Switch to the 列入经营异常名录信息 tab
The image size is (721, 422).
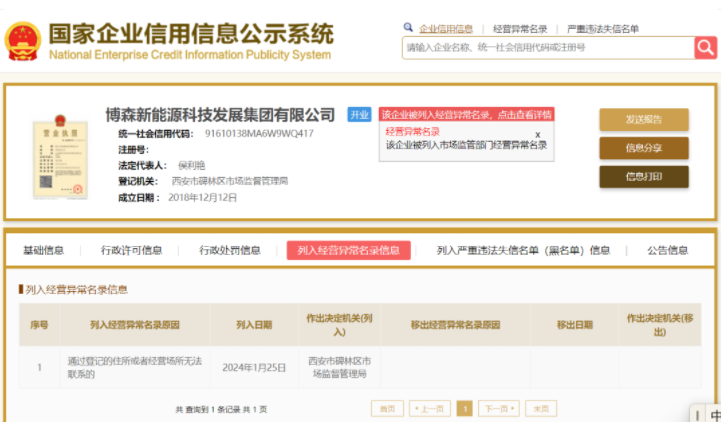[349, 250]
